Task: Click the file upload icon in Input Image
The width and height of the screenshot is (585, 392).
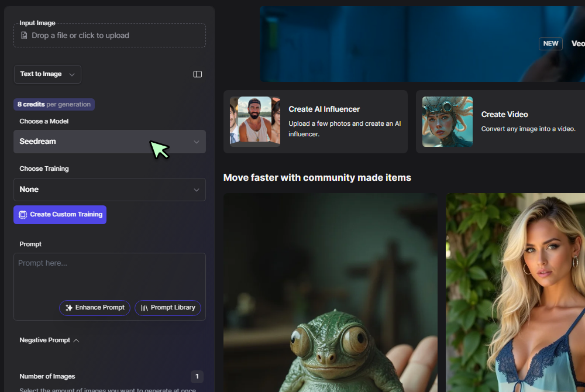Action: [24, 36]
